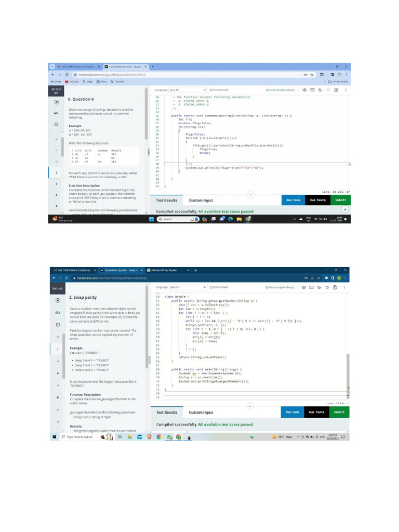Viewport: 399px width, 532px height.
Task: Click Submit in Swap parity window
Action: pyautogui.click(x=339, y=412)
